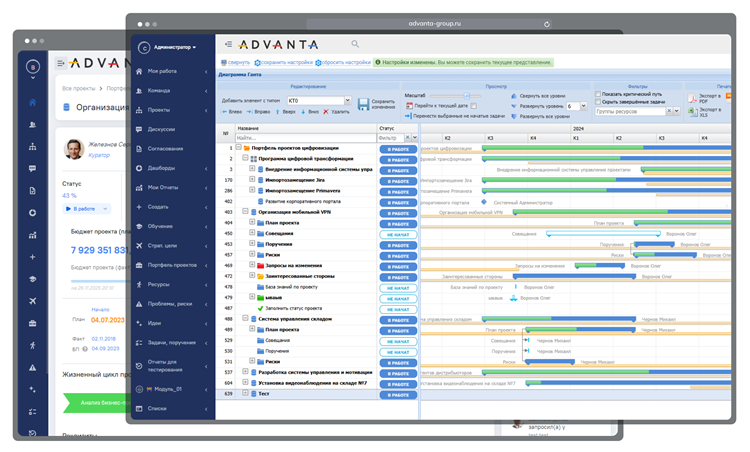Click the advanta-group.ru address bar
The width and height of the screenshot is (750, 452).
[x=429, y=24]
